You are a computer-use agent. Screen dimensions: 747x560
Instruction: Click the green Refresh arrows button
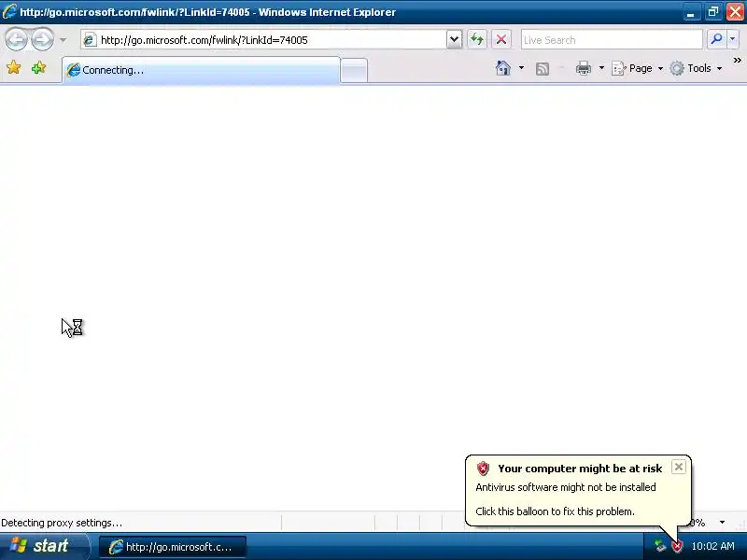point(477,39)
